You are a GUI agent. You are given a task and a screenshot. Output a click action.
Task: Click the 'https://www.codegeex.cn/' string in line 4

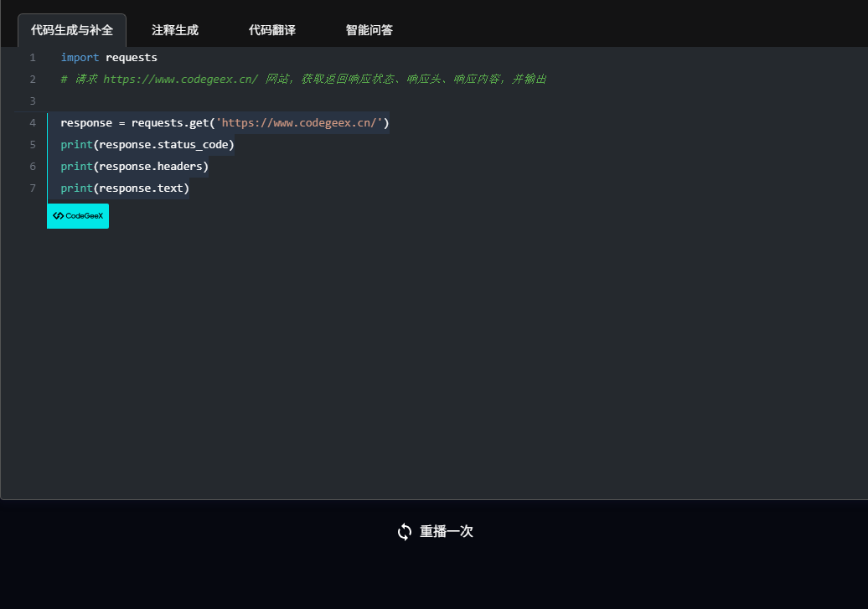[x=299, y=123]
